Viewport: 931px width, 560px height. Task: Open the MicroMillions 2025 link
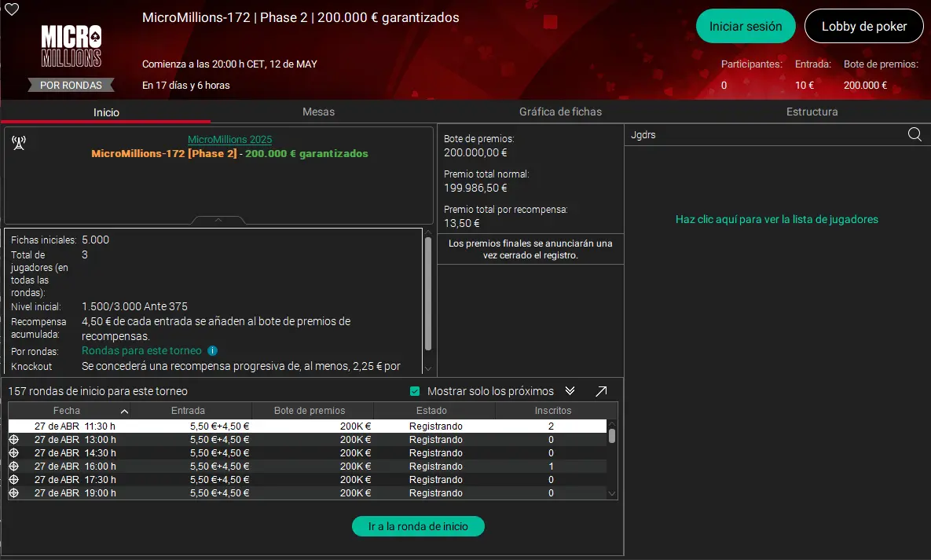(229, 139)
